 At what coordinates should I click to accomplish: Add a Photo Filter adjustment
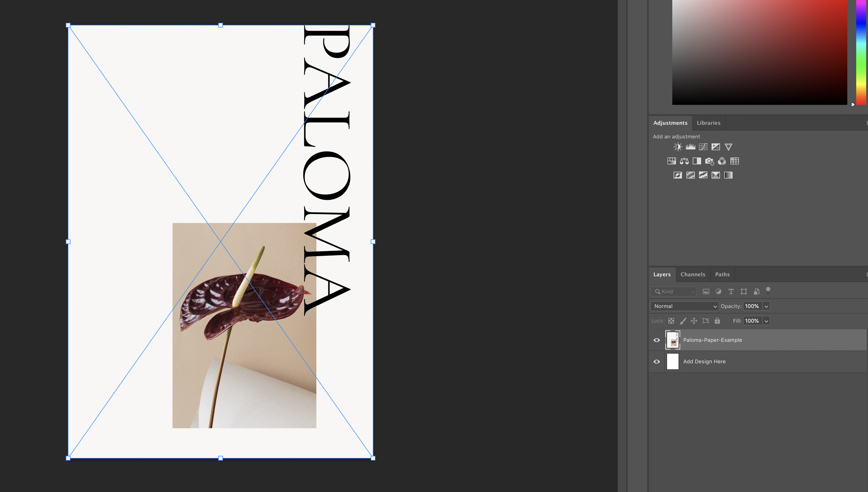pos(709,161)
